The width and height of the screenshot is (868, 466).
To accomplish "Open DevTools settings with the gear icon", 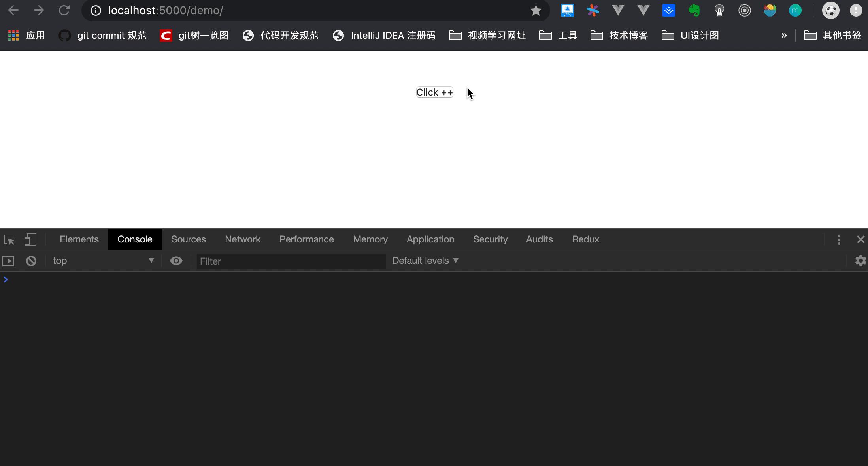I will click(860, 261).
